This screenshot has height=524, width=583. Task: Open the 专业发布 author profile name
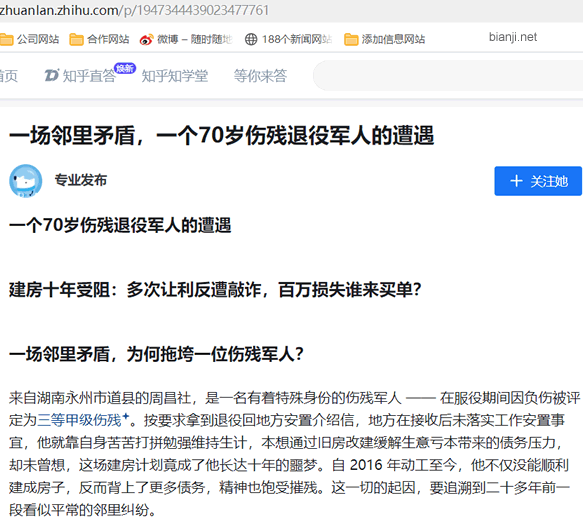[x=81, y=180]
